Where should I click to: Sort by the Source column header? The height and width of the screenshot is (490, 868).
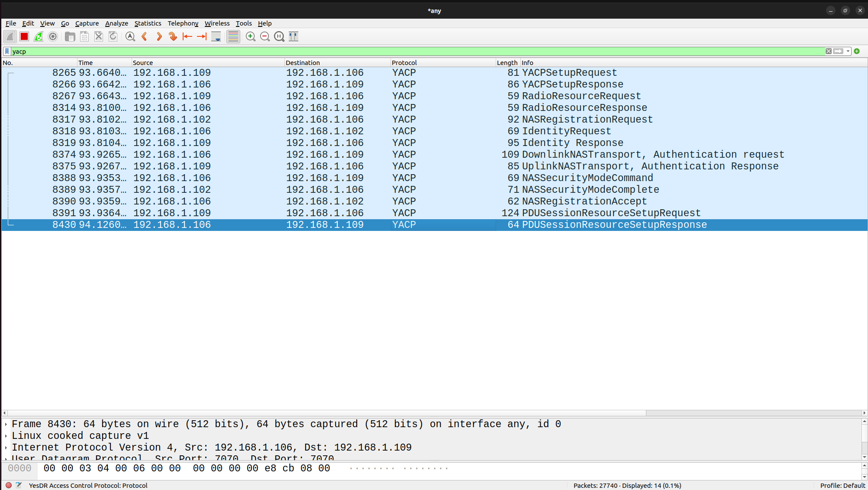pyautogui.click(x=208, y=63)
